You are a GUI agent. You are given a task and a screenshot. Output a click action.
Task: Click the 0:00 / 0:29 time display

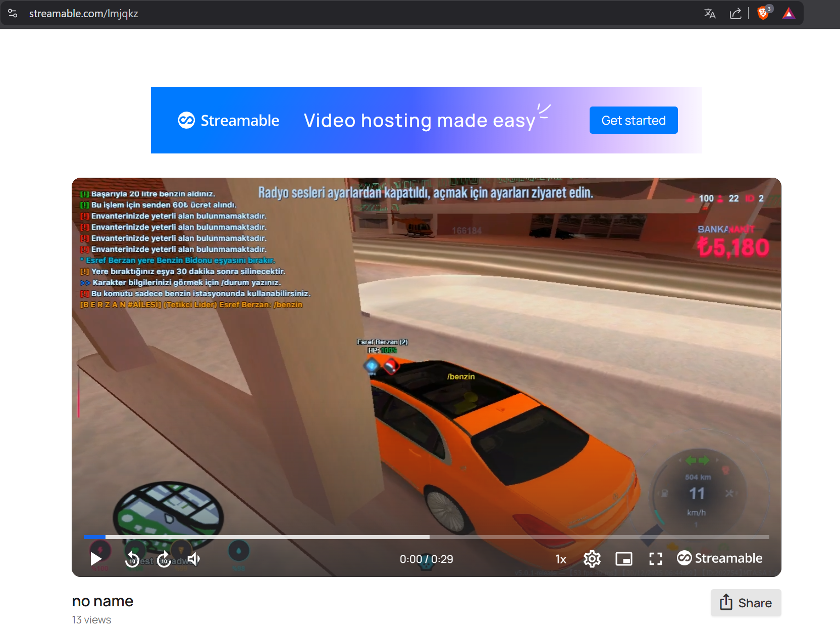(x=427, y=559)
